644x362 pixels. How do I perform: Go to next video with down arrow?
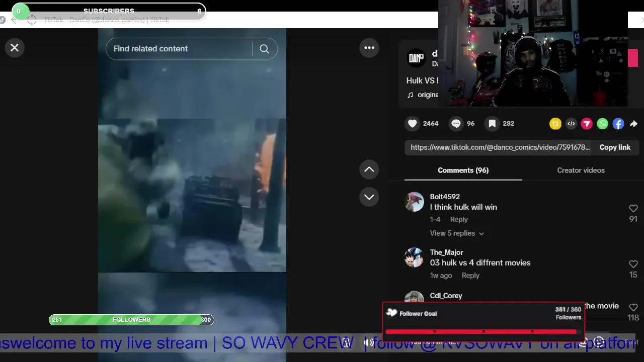pyautogui.click(x=369, y=197)
